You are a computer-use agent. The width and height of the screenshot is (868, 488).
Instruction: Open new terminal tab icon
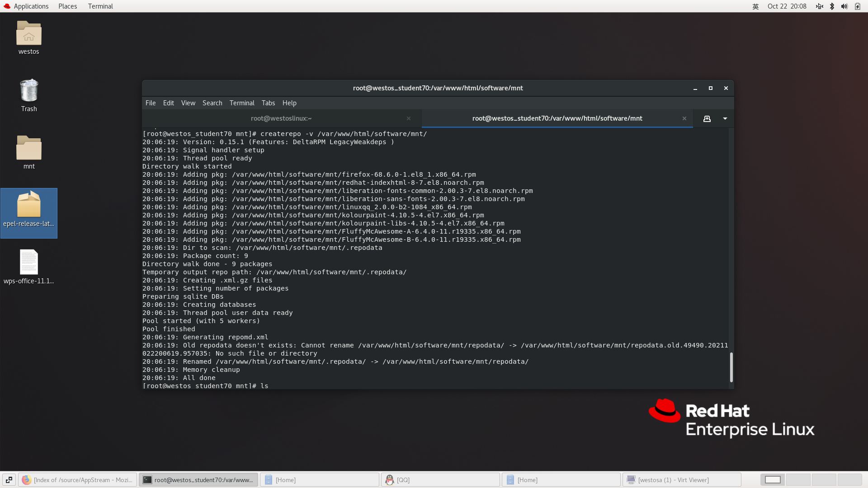click(x=707, y=118)
